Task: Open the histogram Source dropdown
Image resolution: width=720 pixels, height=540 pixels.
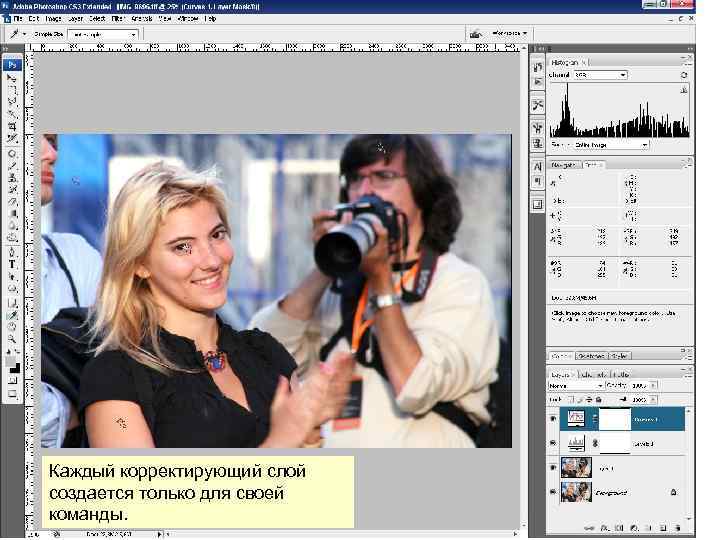Action: tap(611, 145)
